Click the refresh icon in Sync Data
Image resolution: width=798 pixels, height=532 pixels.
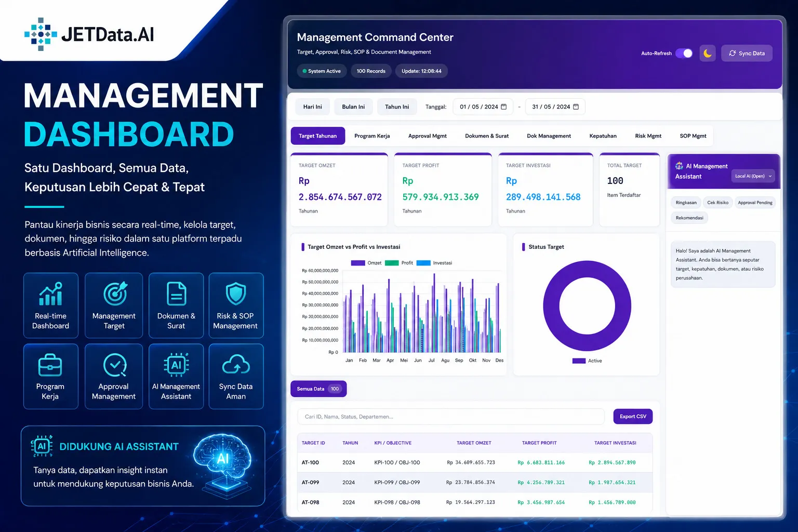pos(733,53)
